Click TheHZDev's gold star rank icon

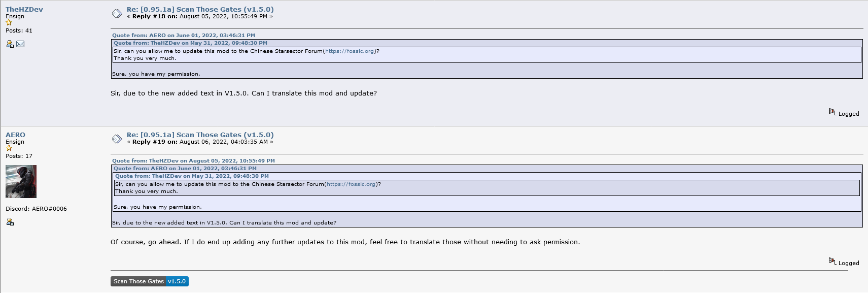[x=9, y=23]
